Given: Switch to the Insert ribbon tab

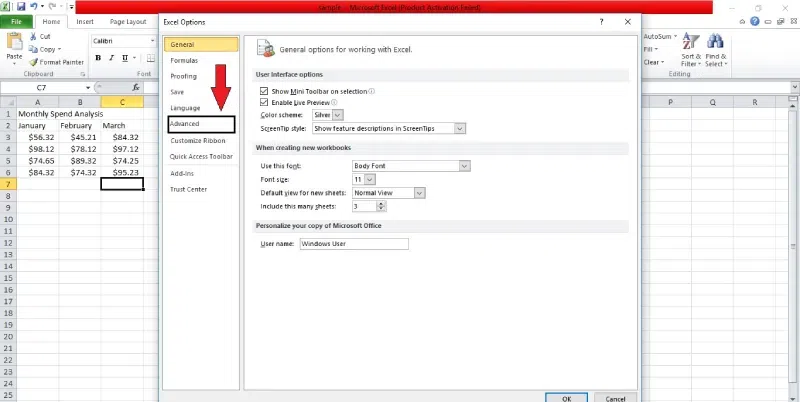Looking at the screenshot, I should [85, 21].
